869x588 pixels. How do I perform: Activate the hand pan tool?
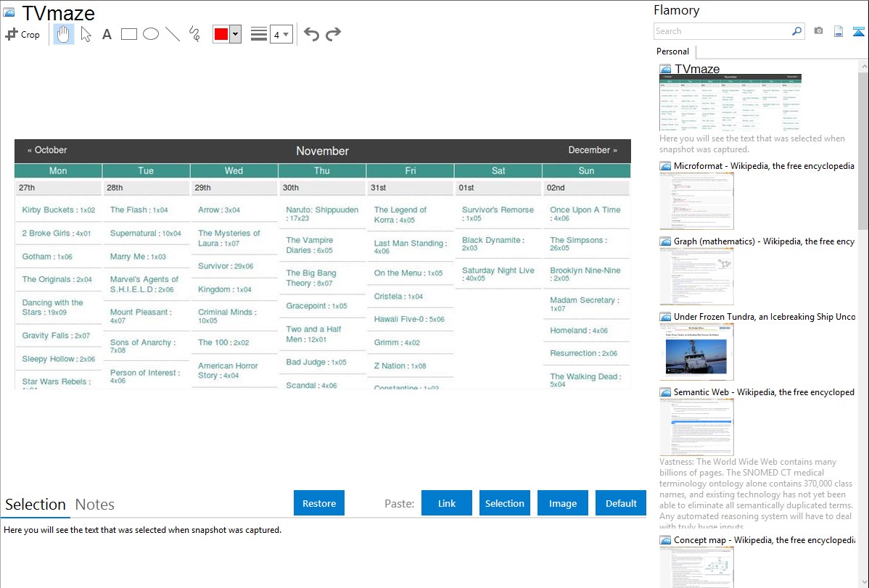point(64,34)
